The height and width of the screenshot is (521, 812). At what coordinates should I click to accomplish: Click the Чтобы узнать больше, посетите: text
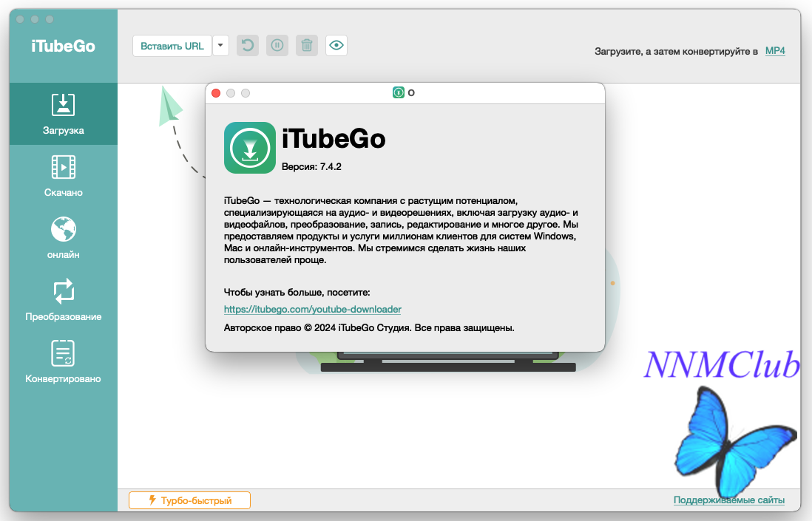(x=297, y=293)
